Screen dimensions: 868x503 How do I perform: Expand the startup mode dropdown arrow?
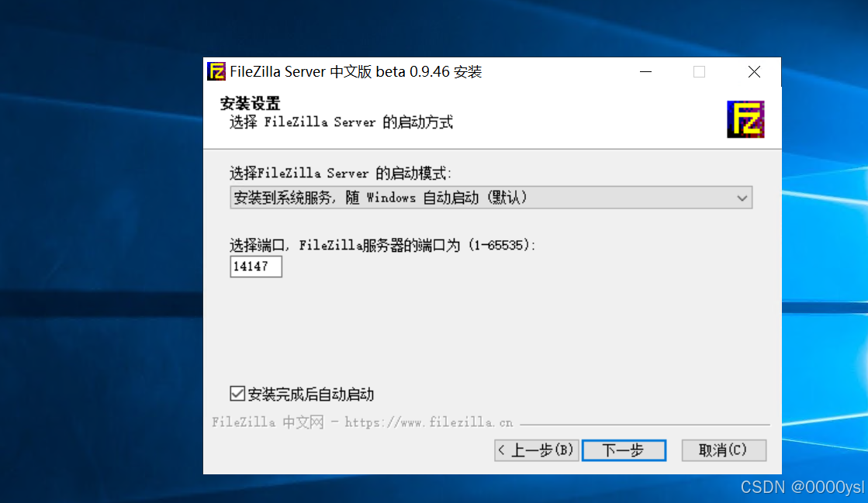coord(742,198)
